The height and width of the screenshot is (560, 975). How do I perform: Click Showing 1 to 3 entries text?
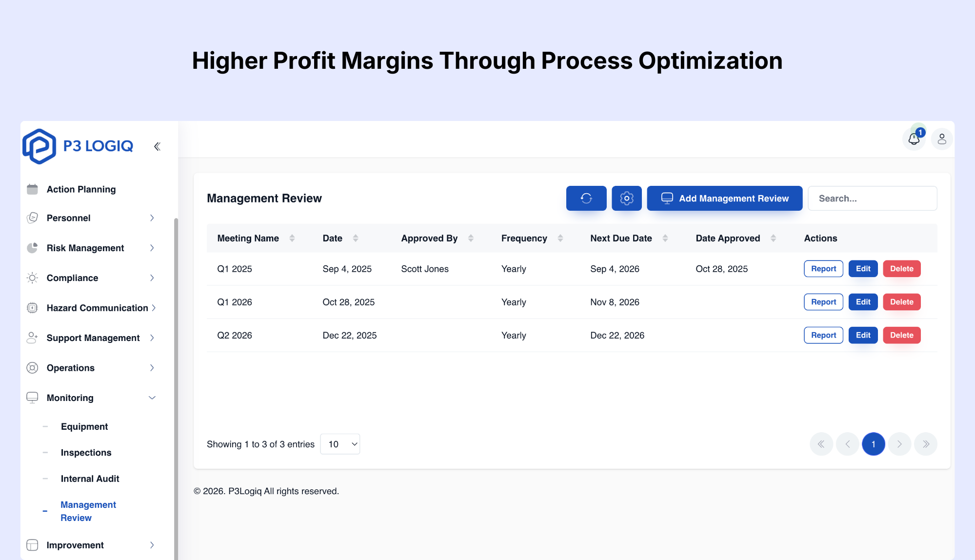[x=260, y=444]
